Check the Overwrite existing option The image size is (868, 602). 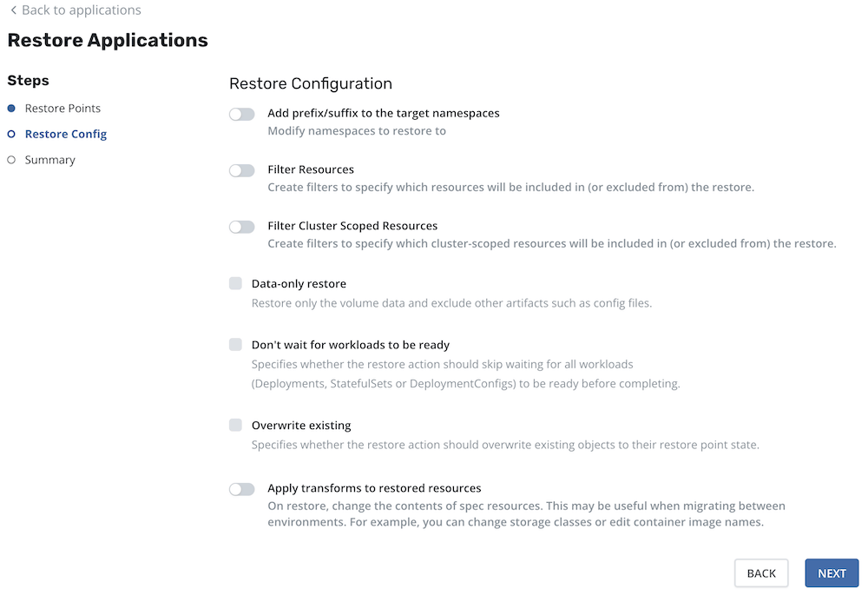[236, 425]
